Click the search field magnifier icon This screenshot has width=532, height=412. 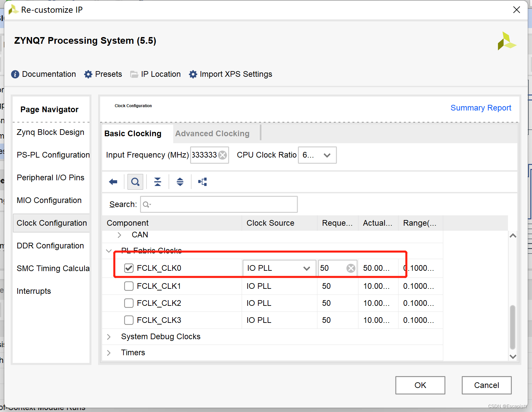(147, 204)
